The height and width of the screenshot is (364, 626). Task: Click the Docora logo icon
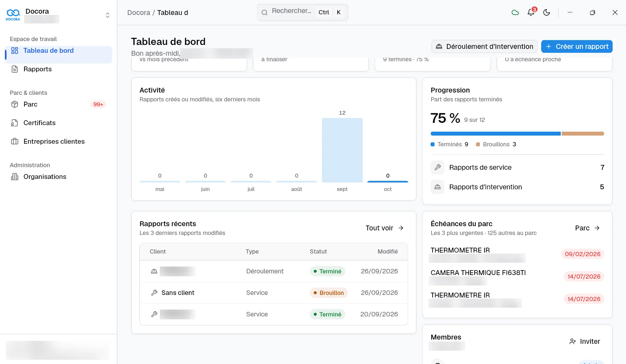tap(13, 14)
